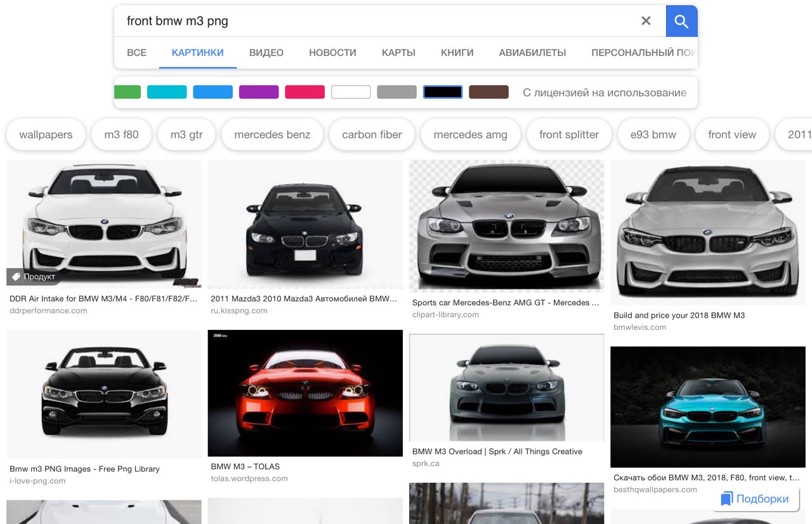This screenshot has width=812, height=524.
Task: Open the white BMW DDR Air Intake image
Action: (x=104, y=224)
